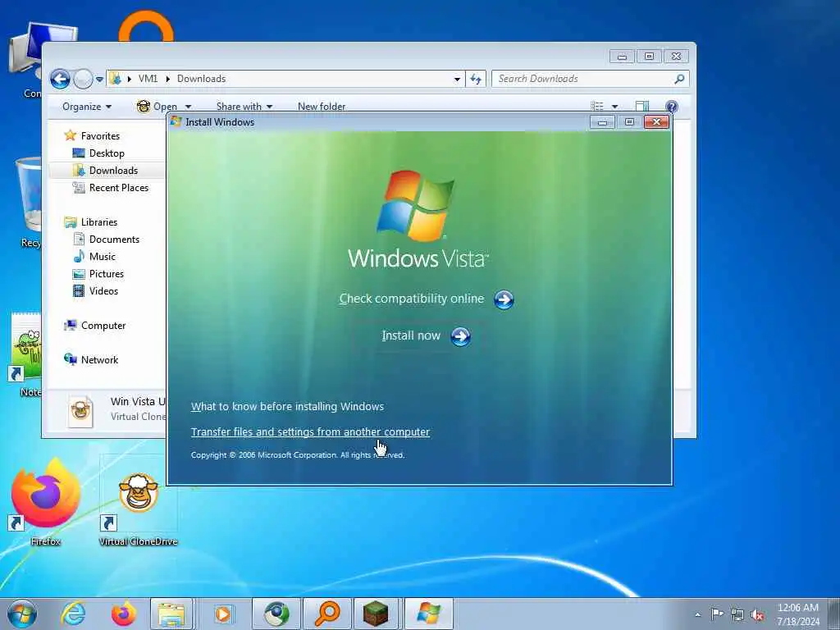The image size is (840, 630).
Task: Click the taskbar clock showing 12:06 AM
Action: coord(798,614)
